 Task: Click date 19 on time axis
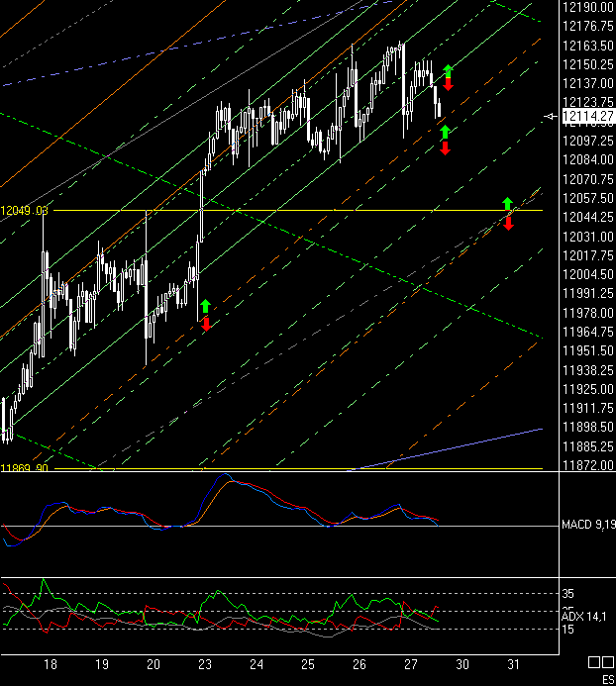tap(102, 664)
